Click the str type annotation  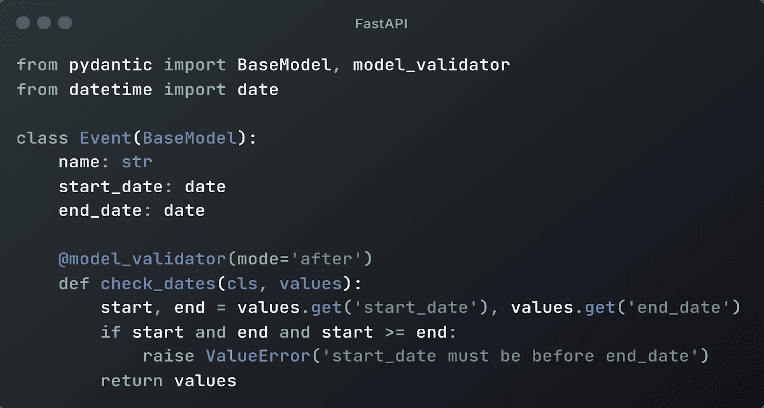tap(137, 162)
